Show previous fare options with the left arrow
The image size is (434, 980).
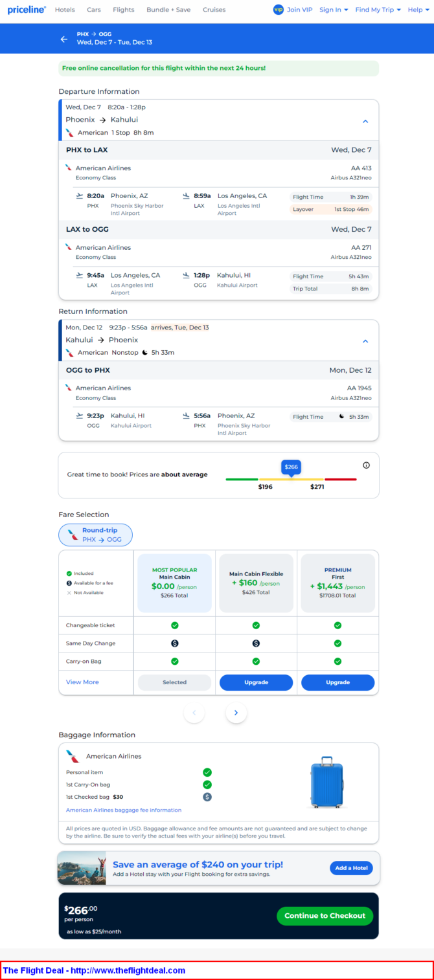[x=194, y=713]
